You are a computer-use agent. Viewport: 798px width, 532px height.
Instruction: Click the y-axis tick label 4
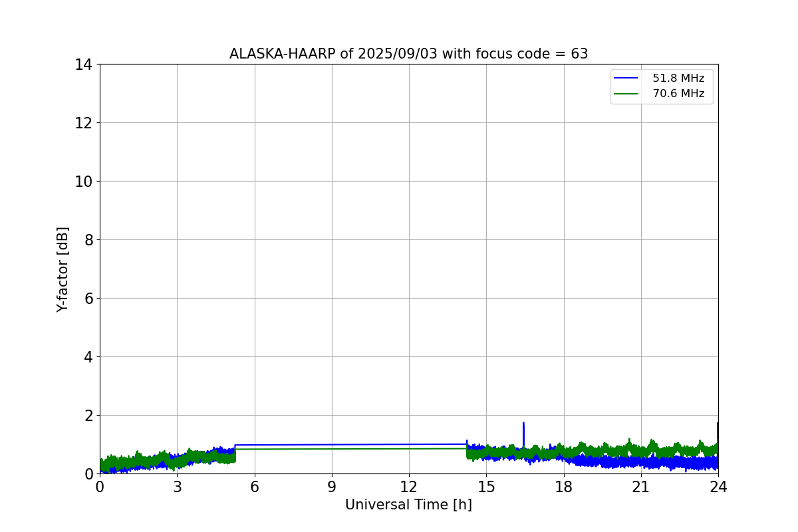[x=88, y=357]
